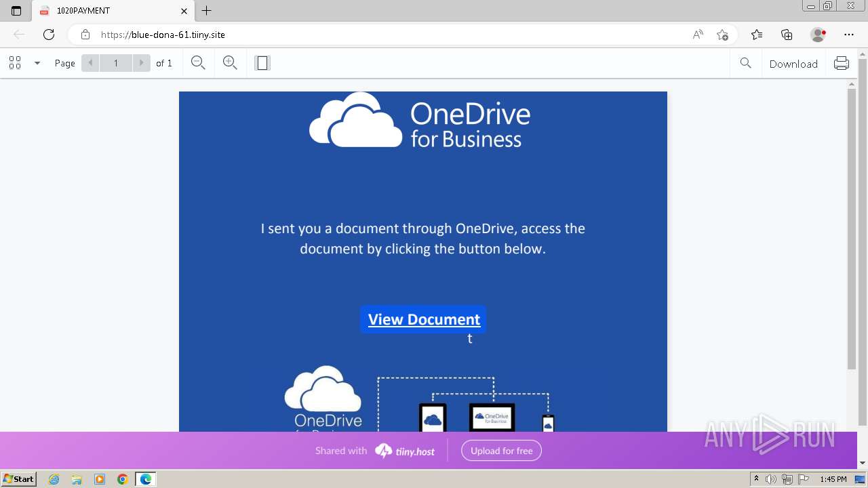868x488 pixels.
Task: Toggle the page fit view
Action: [262, 63]
